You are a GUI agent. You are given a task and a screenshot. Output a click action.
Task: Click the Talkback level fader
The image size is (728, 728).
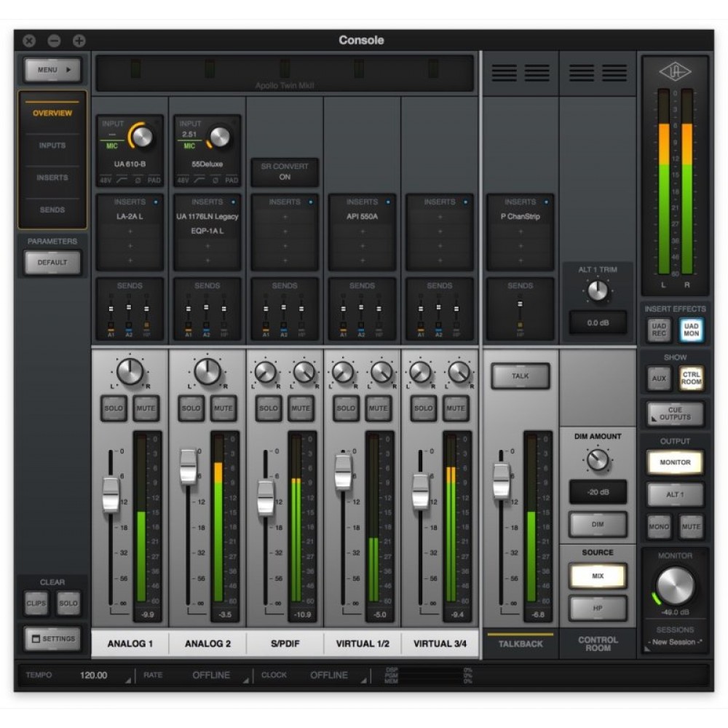coord(501,480)
